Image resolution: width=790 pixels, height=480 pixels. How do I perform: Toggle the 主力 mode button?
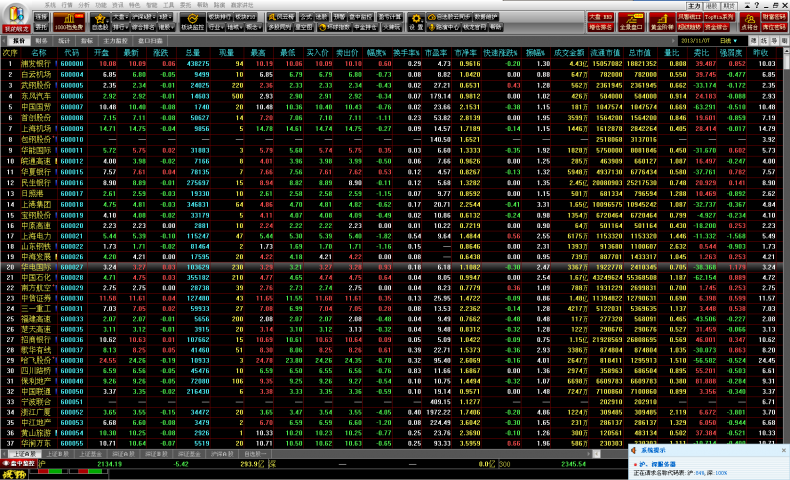point(696,6)
